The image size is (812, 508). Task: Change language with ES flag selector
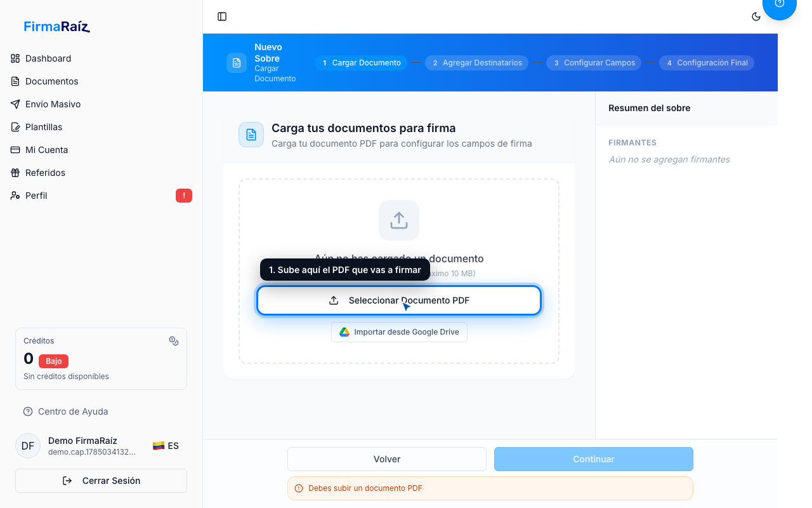pos(166,446)
